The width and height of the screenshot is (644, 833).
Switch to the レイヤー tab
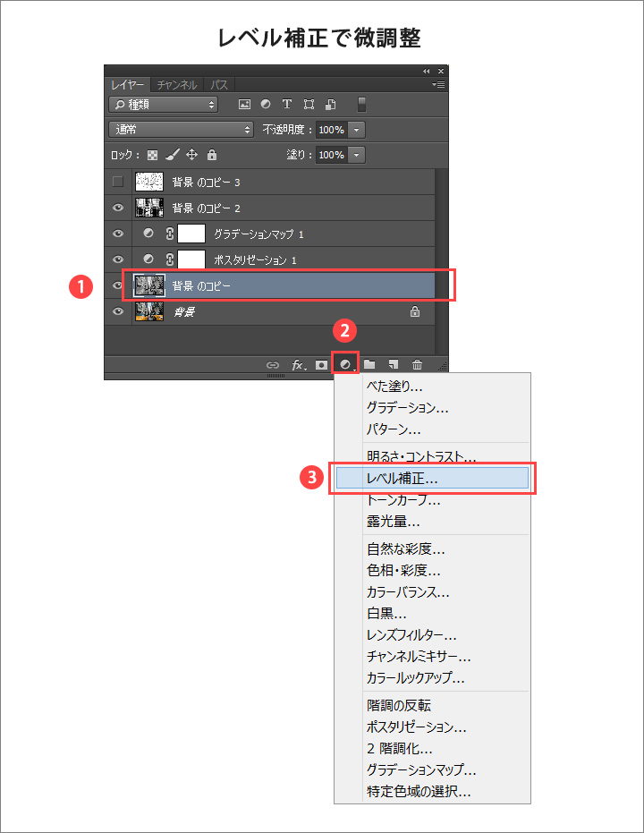(x=127, y=84)
